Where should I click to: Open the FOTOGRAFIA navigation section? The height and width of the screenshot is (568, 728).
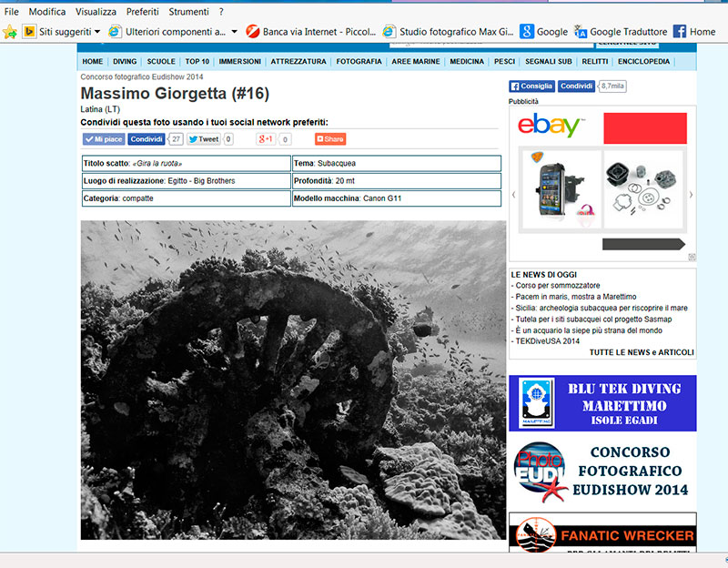click(359, 61)
